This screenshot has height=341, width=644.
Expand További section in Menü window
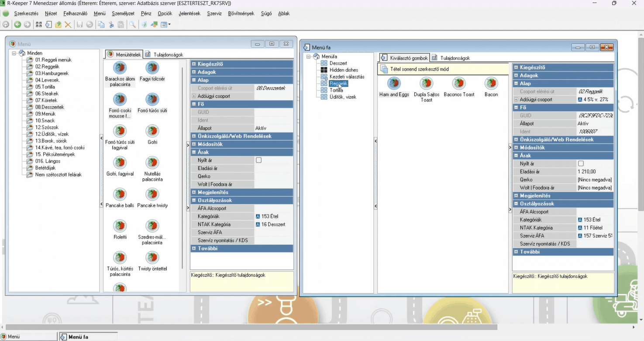click(x=194, y=248)
